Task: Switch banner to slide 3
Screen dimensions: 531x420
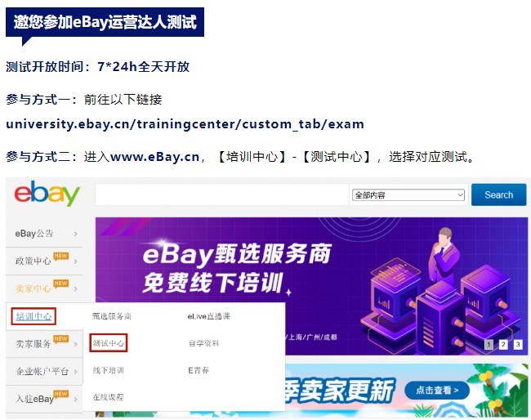Action: pos(518,345)
